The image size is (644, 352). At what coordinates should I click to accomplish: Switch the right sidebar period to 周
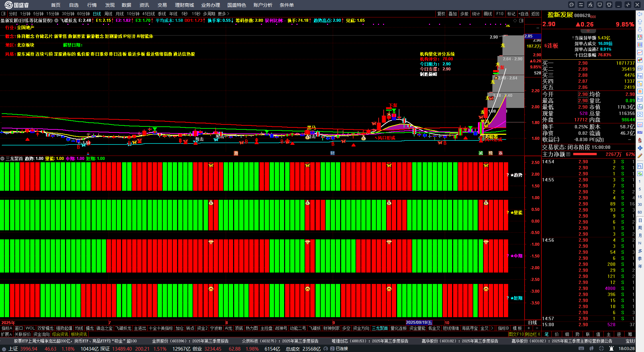tap(640, 228)
